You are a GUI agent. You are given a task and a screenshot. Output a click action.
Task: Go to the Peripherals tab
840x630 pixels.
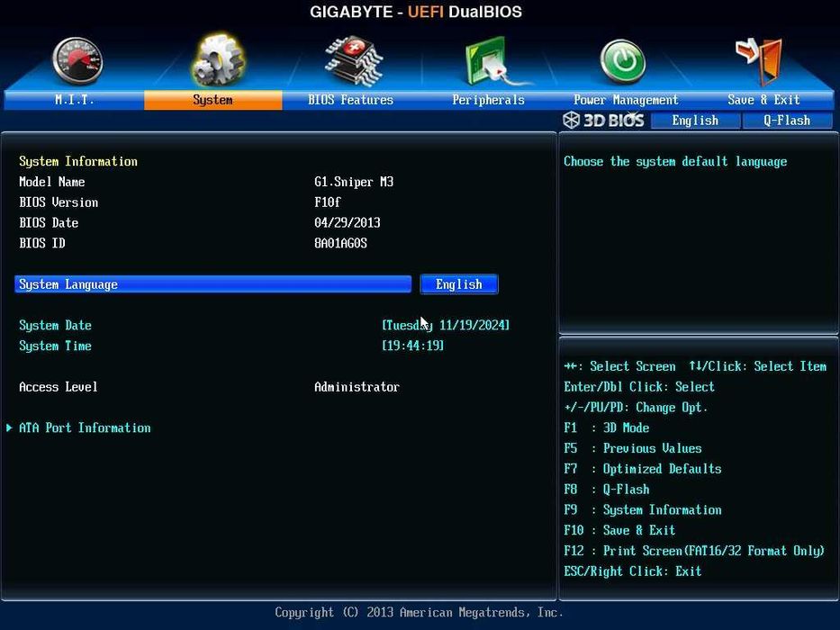pyautogui.click(x=488, y=100)
